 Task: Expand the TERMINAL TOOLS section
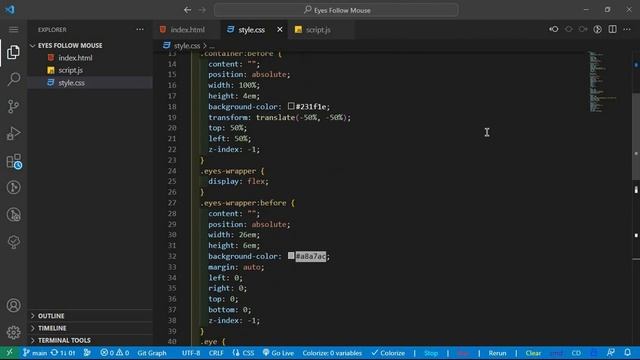(90, 340)
